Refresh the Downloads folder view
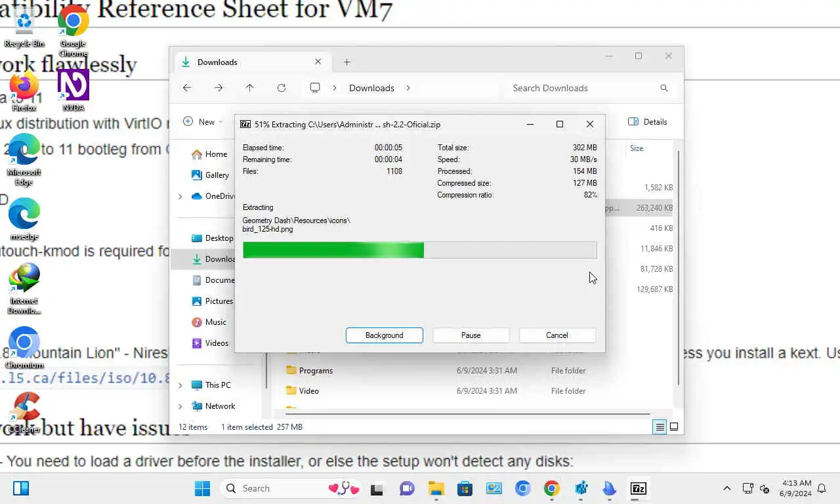The width and height of the screenshot is (840, 504). 282,88
